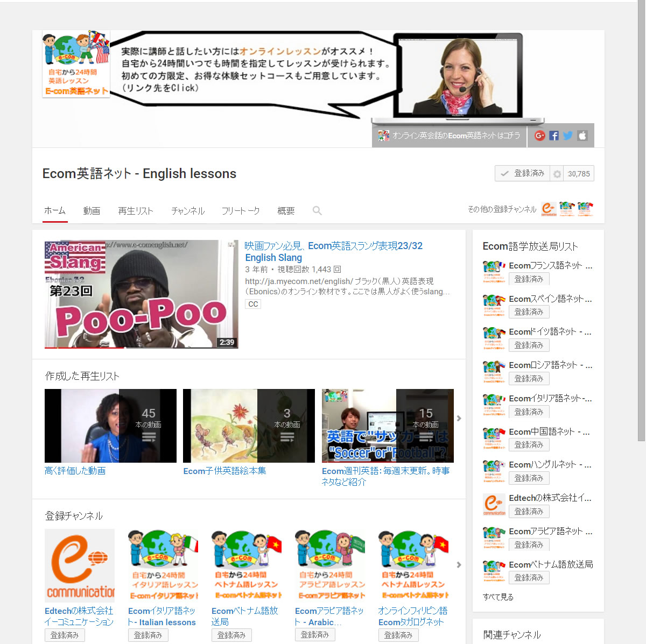
Task: Open the 3本の動画 picture book playlist thumbnail
Action: (x=249, y=426)
